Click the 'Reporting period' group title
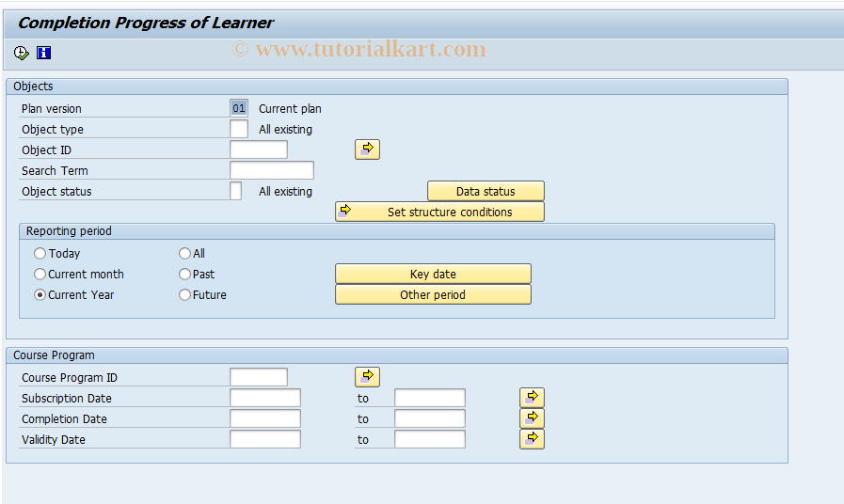This screenshot has height=504, width=844. [69, 230]
